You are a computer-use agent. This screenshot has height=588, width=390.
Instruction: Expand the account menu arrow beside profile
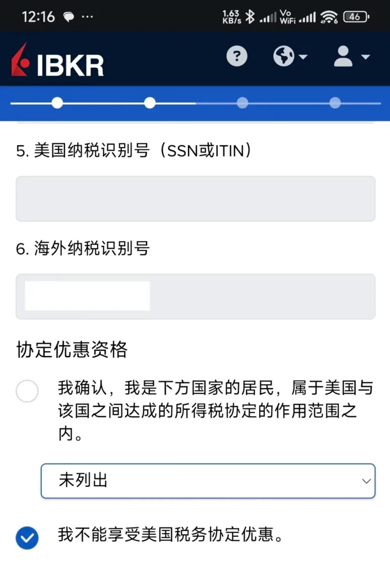click(x=365, y=57)
